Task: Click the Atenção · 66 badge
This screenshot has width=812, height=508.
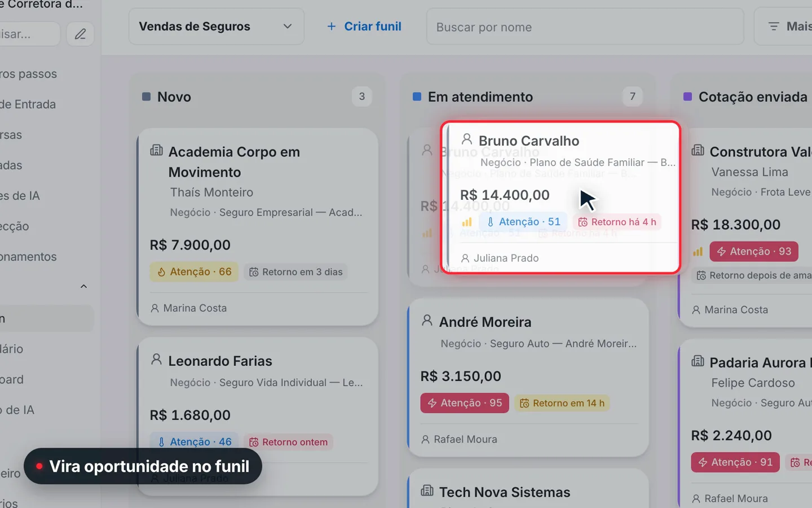Action: (194, 272)
